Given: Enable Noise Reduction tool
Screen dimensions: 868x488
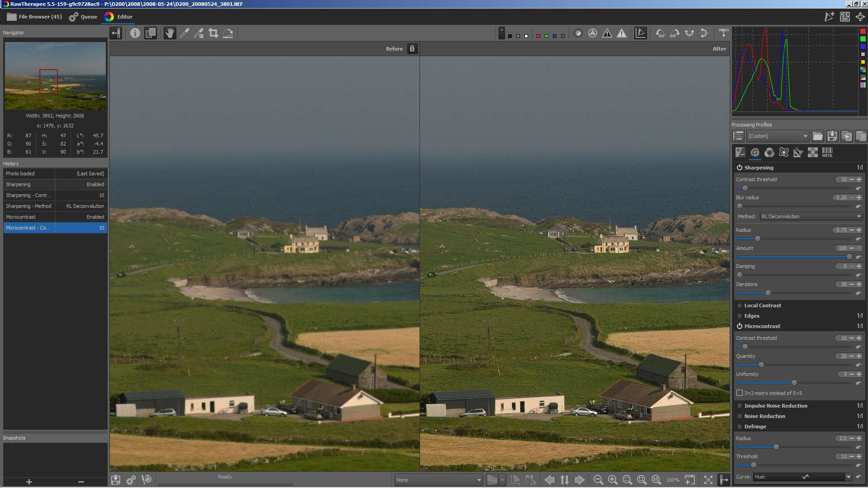Looking at the screenshot, I should point(740,416).
